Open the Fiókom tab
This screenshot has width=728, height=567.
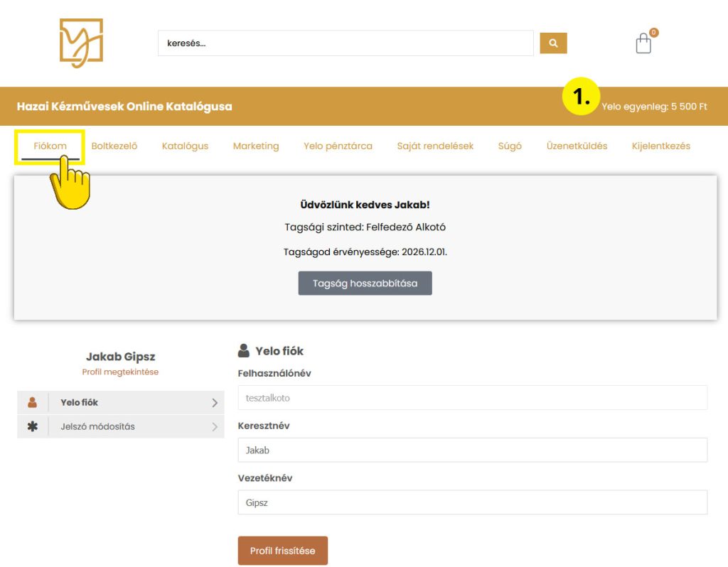50,146
